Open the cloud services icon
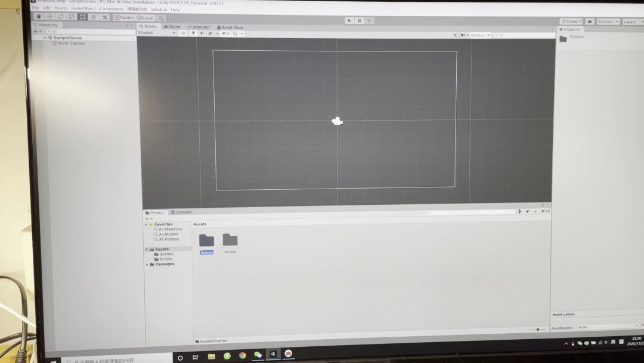644x363 pixels. click(x=589, y=21)
